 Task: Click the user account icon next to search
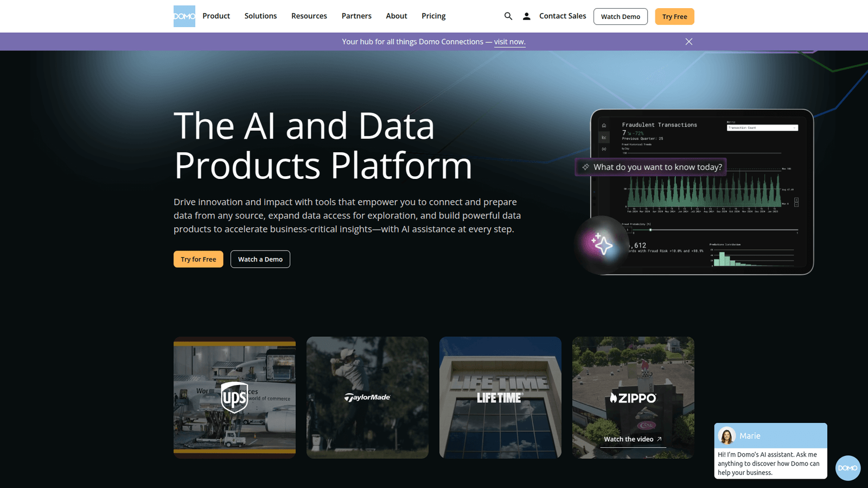(526, 16)
